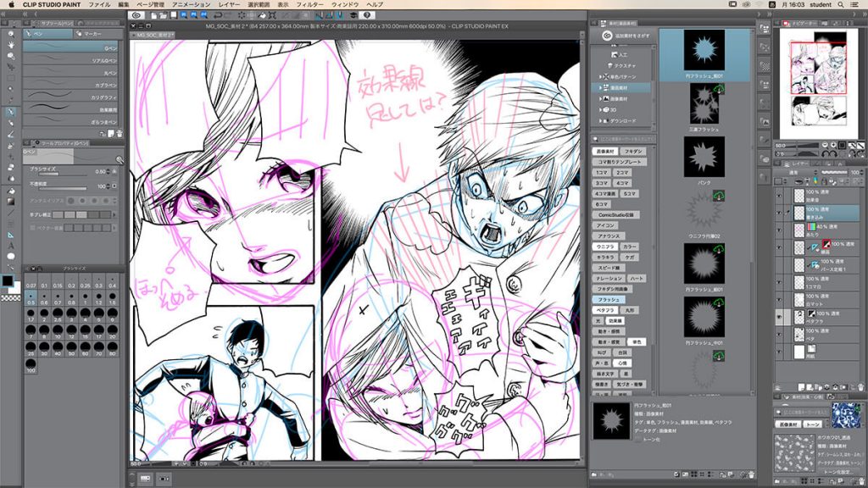Image resolution: width=868 pixels, height=488 pixels.
Task: Select the Hand move tool
Action: (11, 45)
